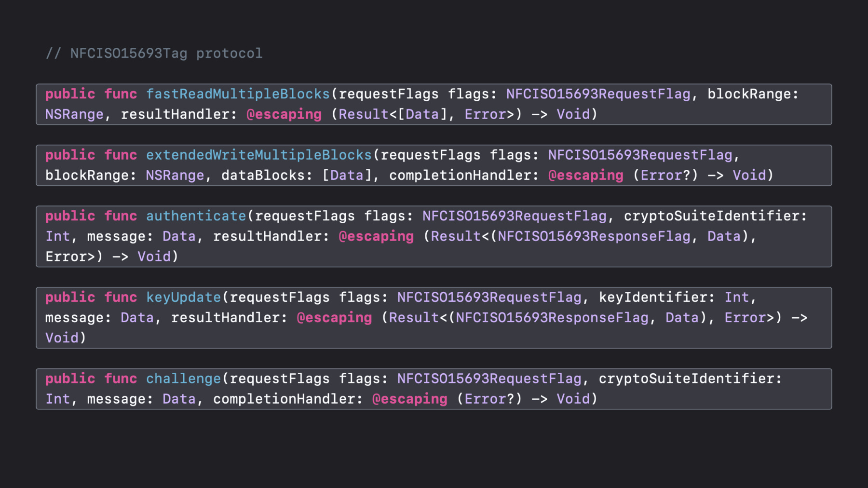Screen dimensions: 868x488
Task: Click public keyword of authenticate function
Action: pyautogui.click(x=70, y=216)
